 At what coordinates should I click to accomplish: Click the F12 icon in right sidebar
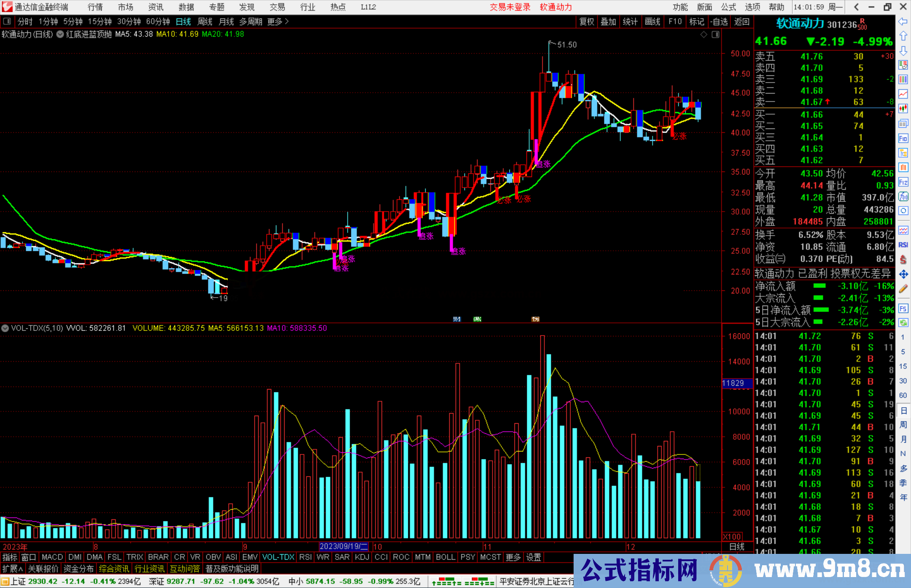pos(903,183)
